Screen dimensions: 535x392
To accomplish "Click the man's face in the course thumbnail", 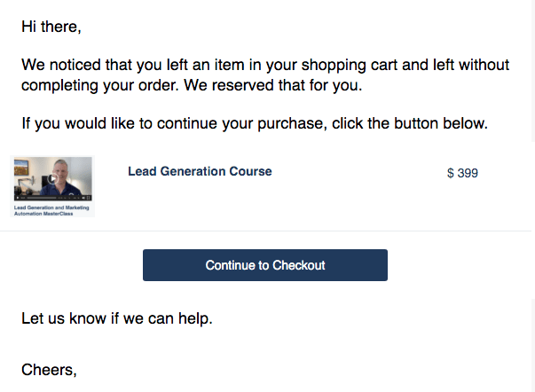I will click(60, 171).
